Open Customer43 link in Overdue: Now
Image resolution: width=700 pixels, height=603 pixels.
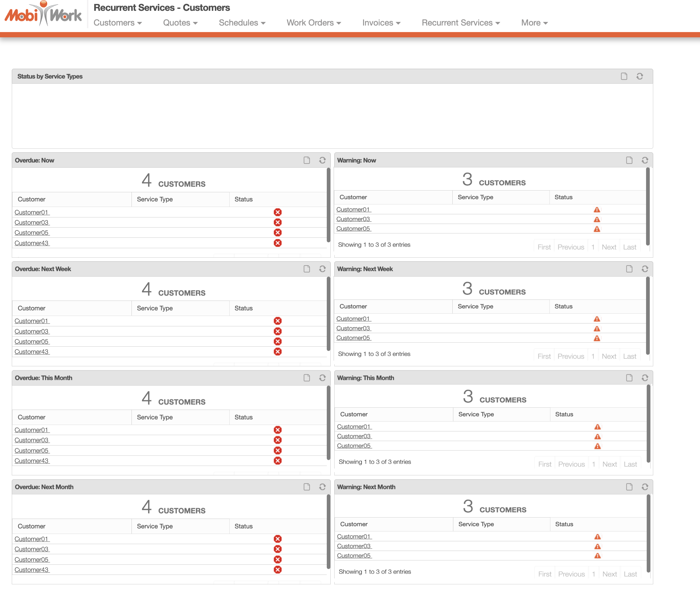click(x=31, y=243)
